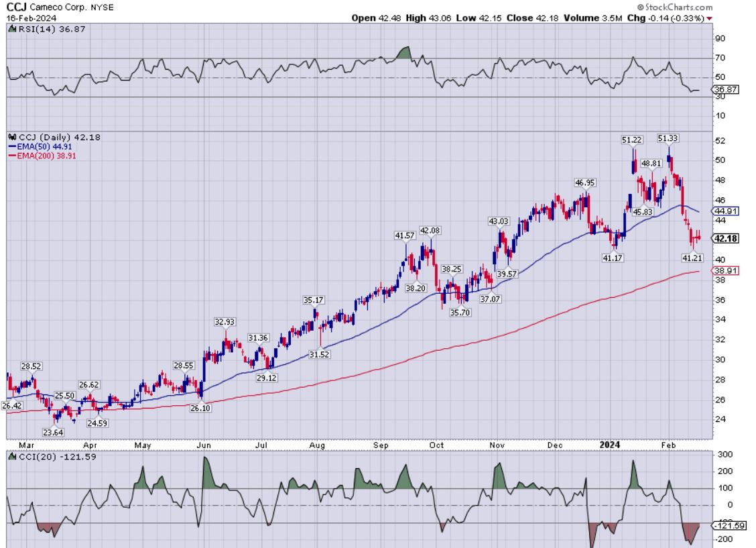Click the 'RSI(14) 36.87' indicator label

(52, 29)
